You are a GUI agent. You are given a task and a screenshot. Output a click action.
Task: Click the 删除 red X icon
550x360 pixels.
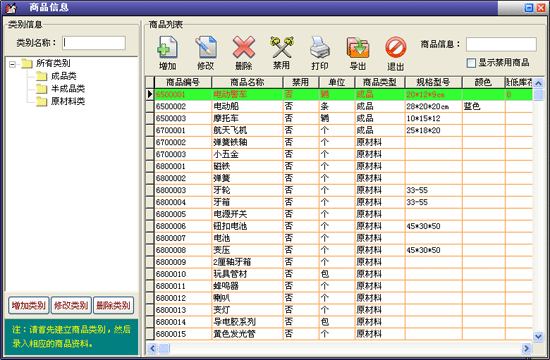[244, 47]
